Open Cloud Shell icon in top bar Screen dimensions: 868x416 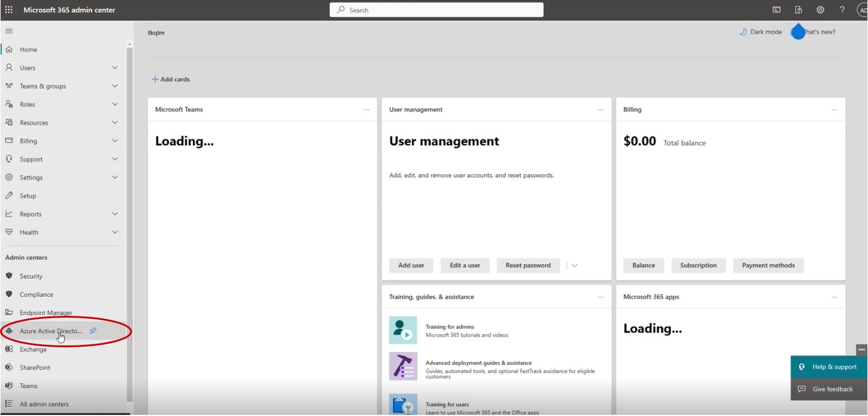pyautogui.click(x=776, y=10)
